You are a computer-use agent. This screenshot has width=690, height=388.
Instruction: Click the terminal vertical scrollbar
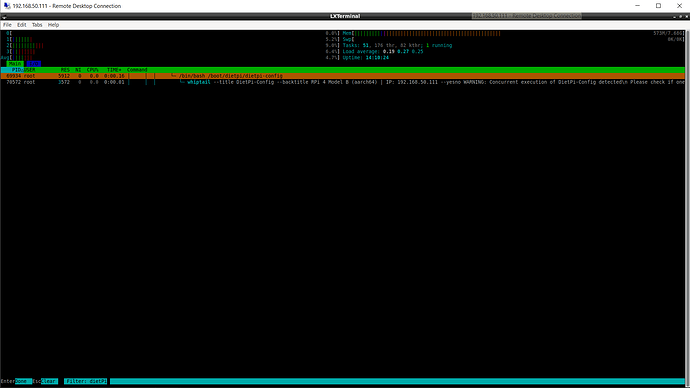687,206
